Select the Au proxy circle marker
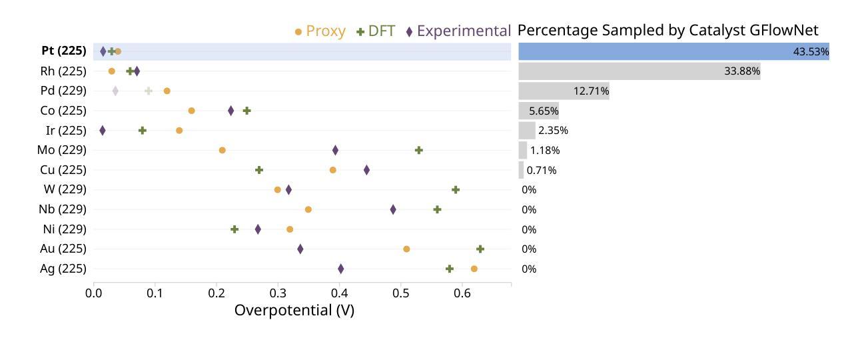 406,249
